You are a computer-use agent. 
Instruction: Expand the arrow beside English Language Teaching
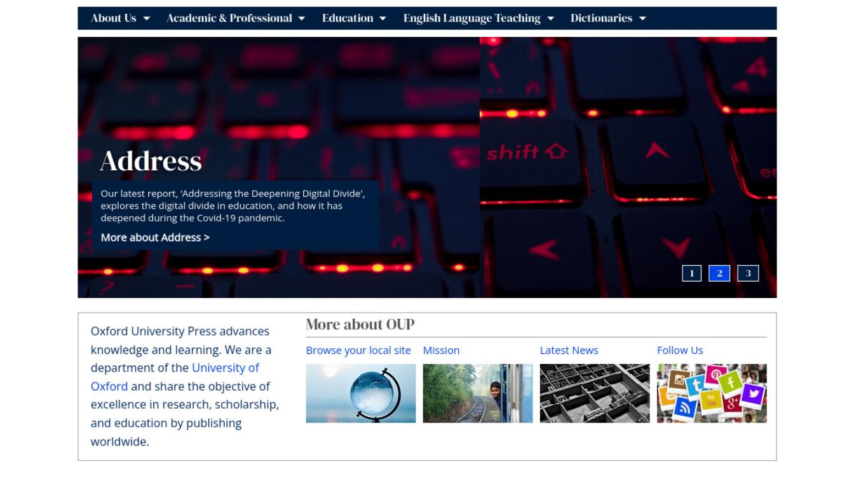pyautogui.click(x=550, y=18)
